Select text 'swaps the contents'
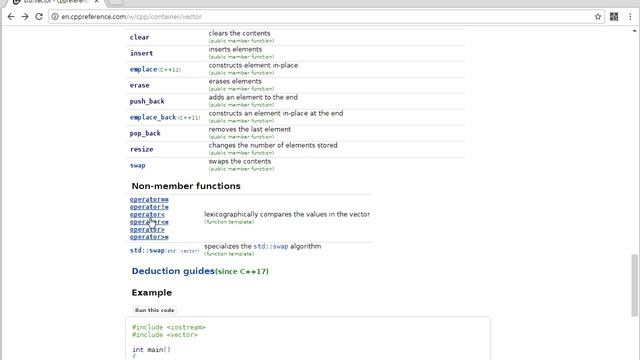The width and height of the screenshot is (640, 360). (240, 161)
